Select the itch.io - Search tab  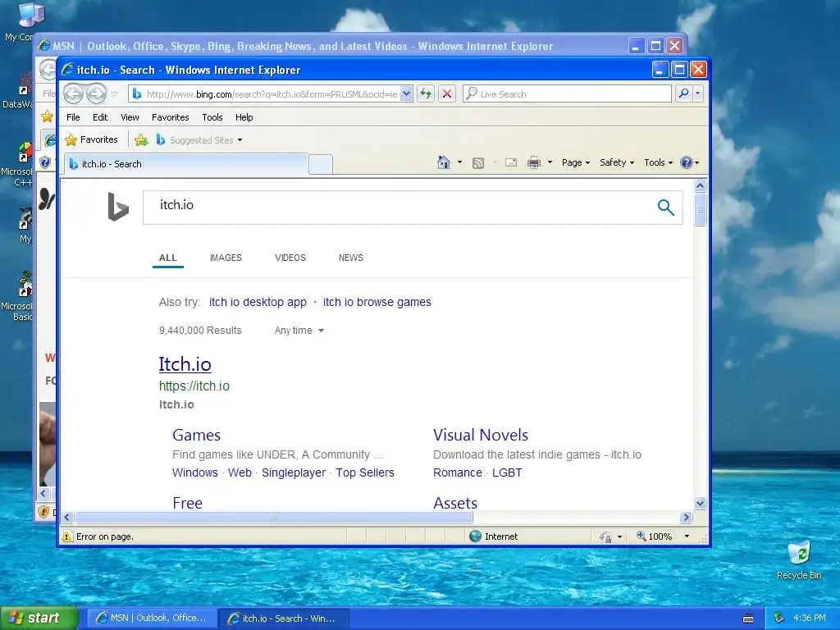click(x=186, y=164)
